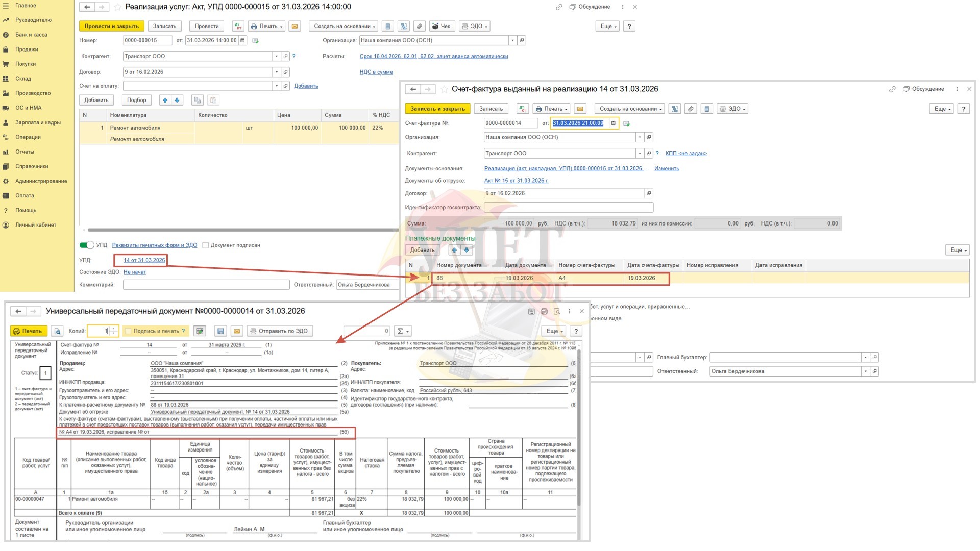Toggle the УПД switch off
The image size is (980, 551).
[x=87, y=245]
